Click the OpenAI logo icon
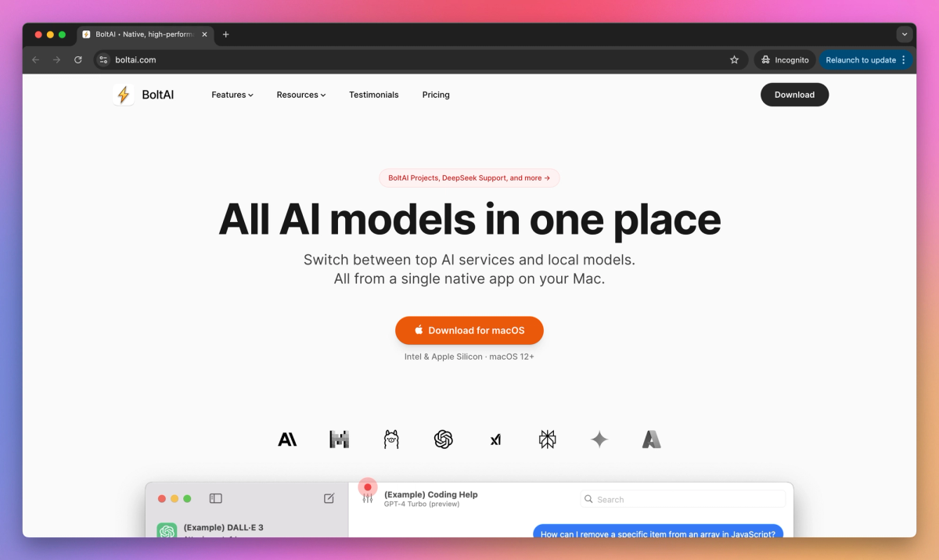Image resolution: width=939 pixels, height=560 pixels. [444, 440]
